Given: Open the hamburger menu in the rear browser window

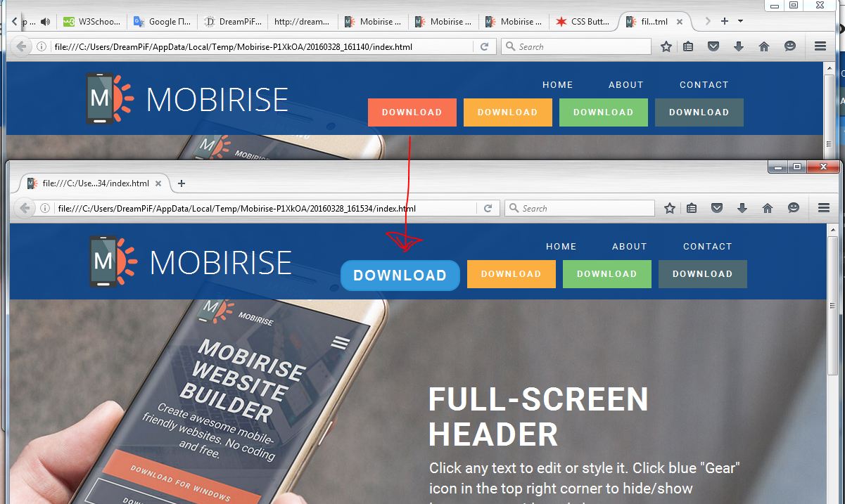Looking at the screenshot, I should click(820, 46).
